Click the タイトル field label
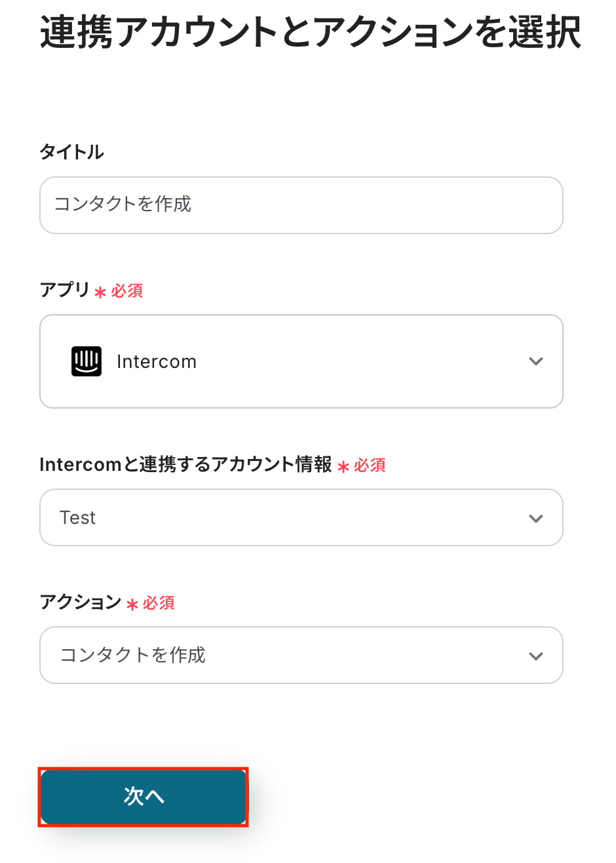 (72, 152)
